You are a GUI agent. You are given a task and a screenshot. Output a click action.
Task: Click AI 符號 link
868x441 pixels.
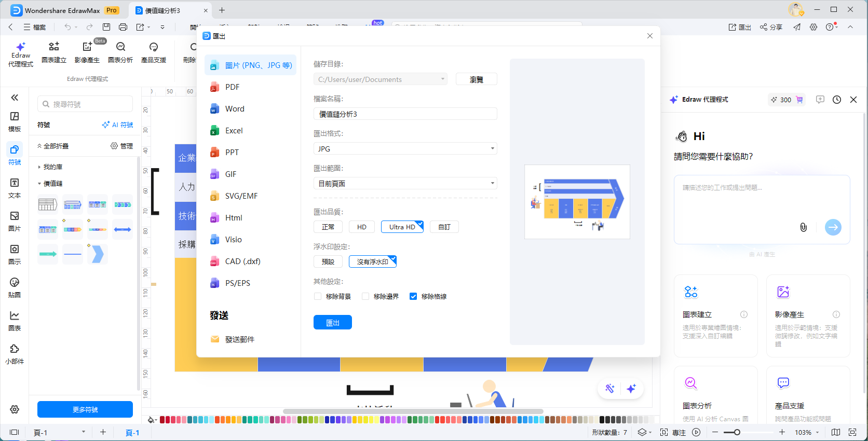(x=117, y=125)
